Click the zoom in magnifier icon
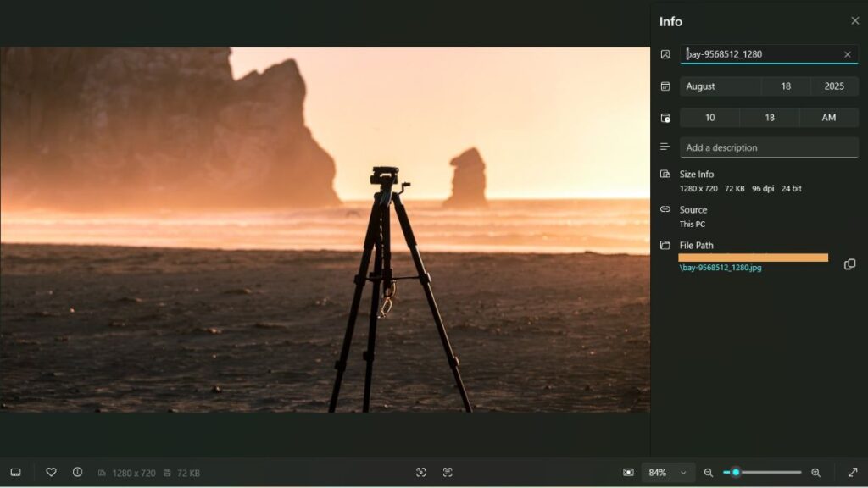868x488 pixels. 815,472
